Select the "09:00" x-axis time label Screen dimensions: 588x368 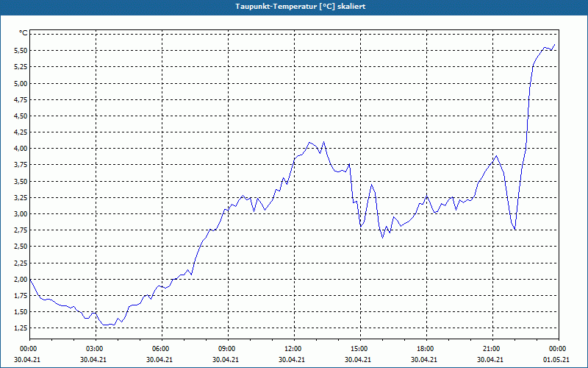pos(228,349)
